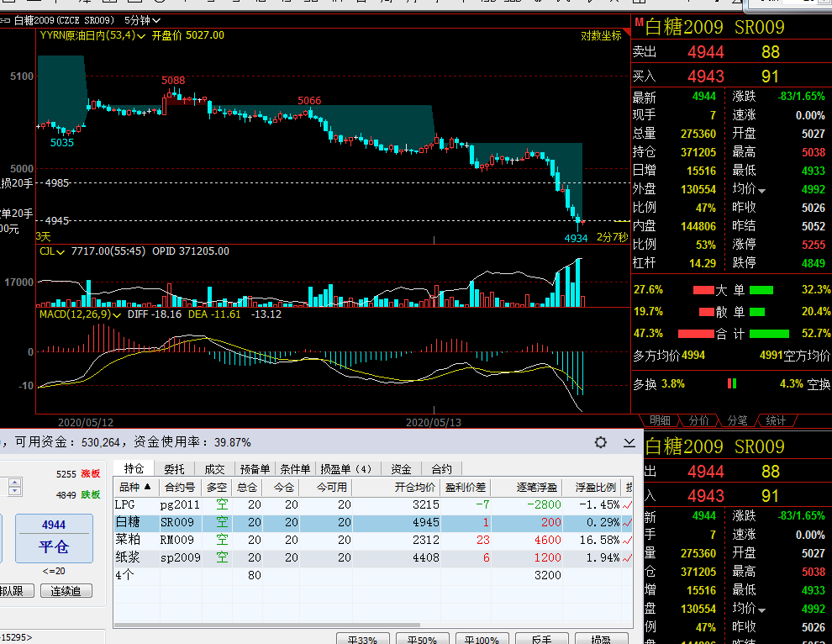Click the 平50% button
The width and height of the screenshot is (832, 644).
[x=422, y=639]
